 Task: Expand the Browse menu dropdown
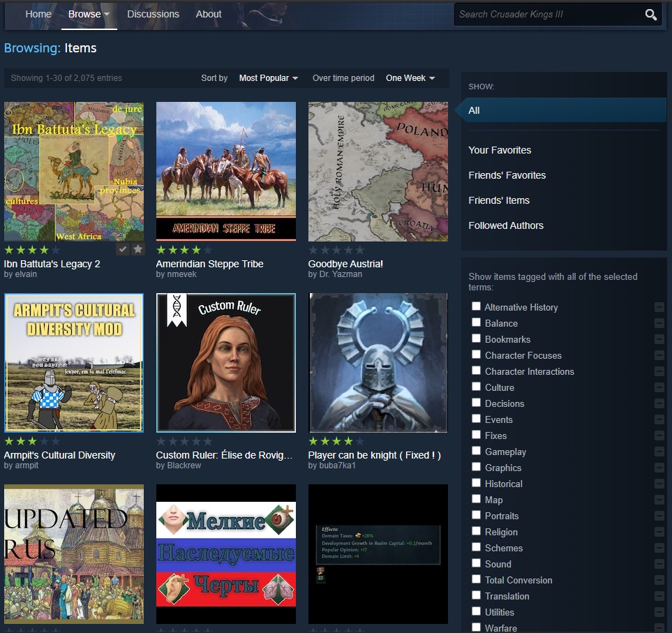point(89,14)
